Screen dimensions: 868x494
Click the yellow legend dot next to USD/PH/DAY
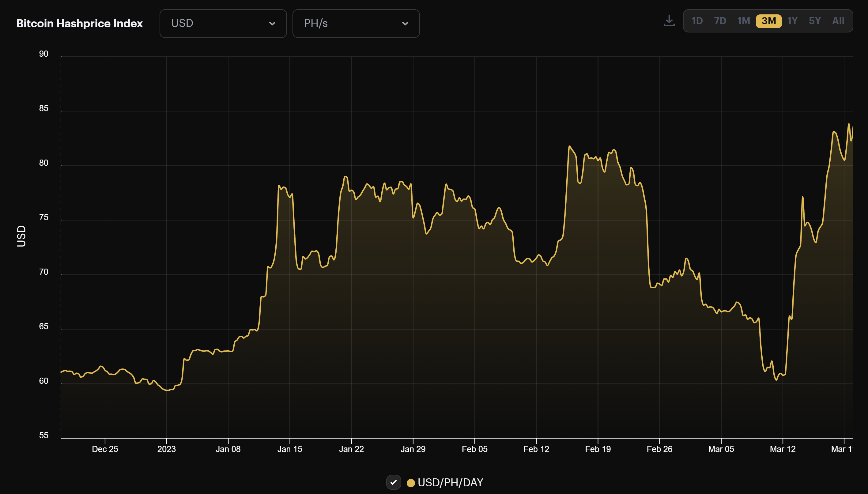tap(411, 482)
